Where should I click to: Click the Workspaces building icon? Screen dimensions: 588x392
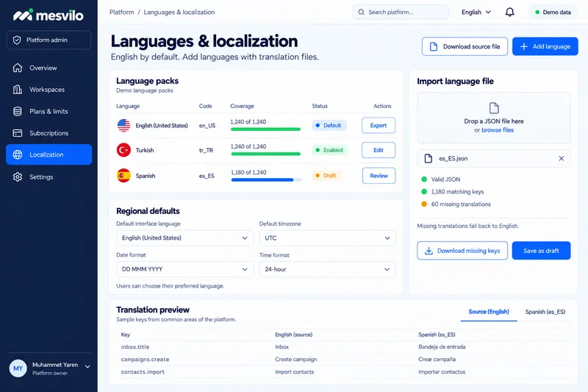[x=17, y=90]
